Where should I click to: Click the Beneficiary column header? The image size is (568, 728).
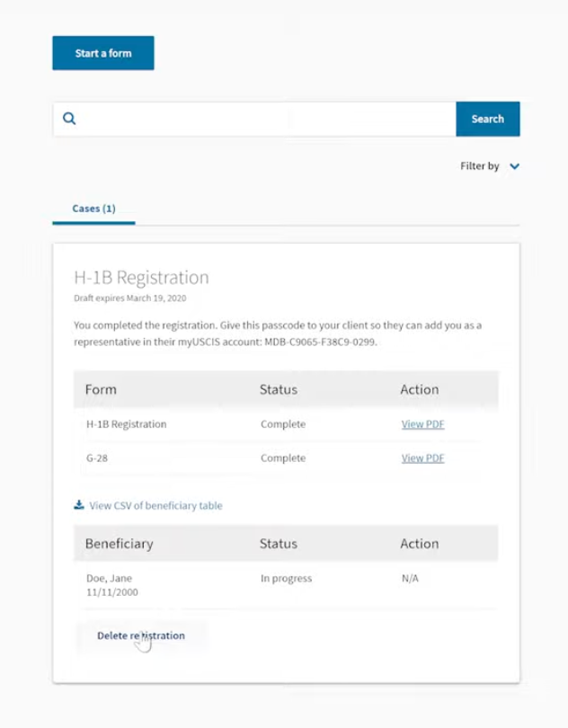pos(120,544)
